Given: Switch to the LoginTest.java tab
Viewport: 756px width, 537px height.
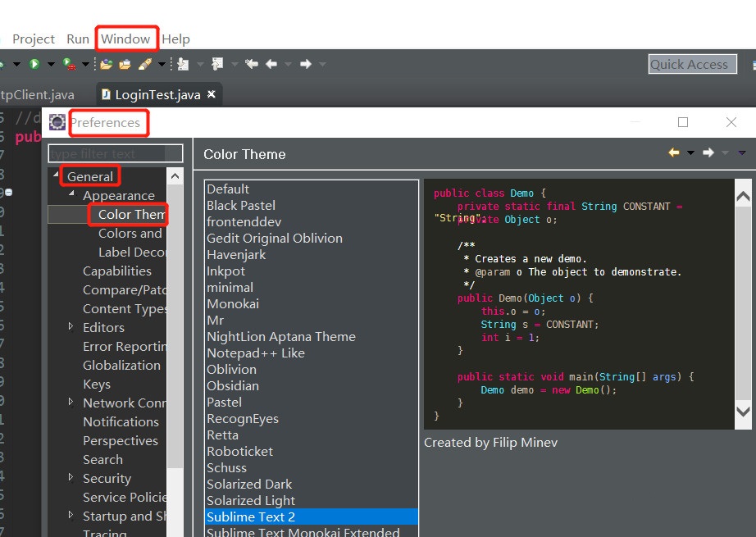Looking at the screenshot, I should [x=157, y=95].
